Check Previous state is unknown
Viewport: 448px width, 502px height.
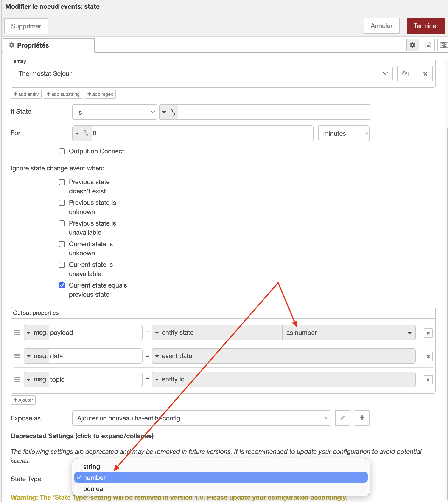pos(62,203)
